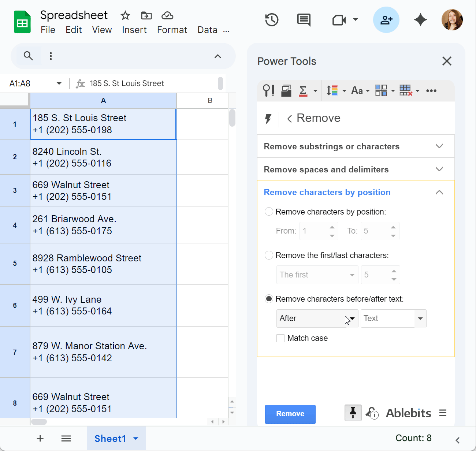Switch to the Sheet1 tab
This screenshot has width=476, height=451.
click(110, 438)
